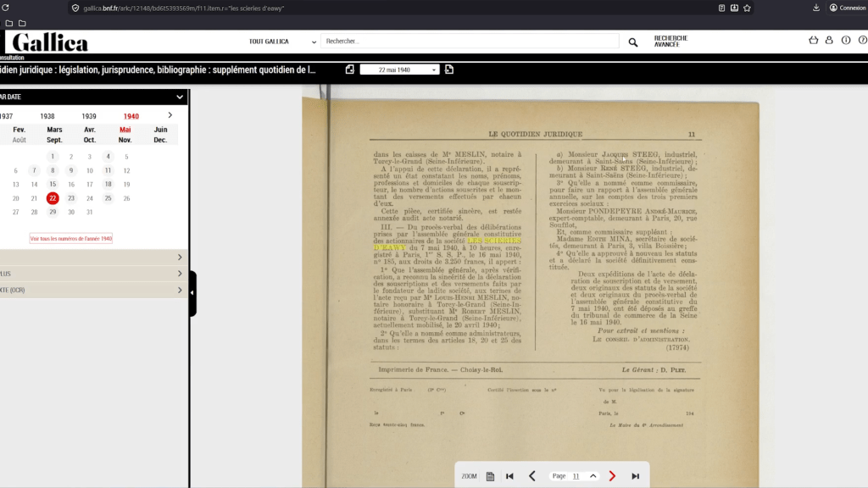Open the help question mark icon
The width and height of the screenshot is (868, 488).
pyautogui.click(x=860, y=41)
